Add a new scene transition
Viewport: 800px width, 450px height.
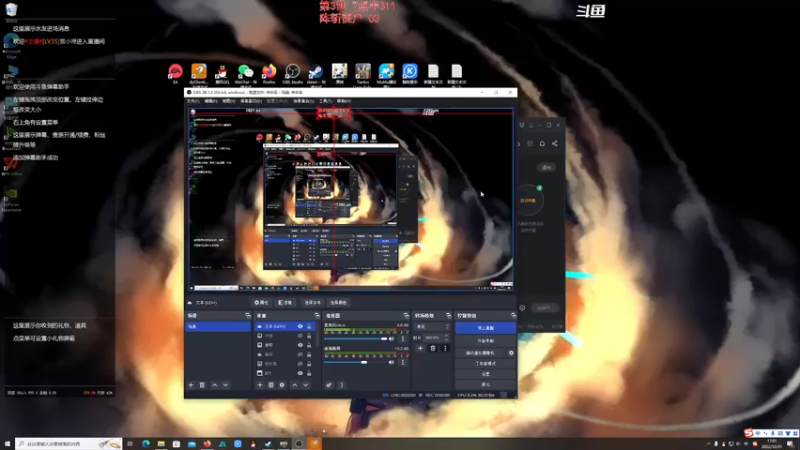420,348
